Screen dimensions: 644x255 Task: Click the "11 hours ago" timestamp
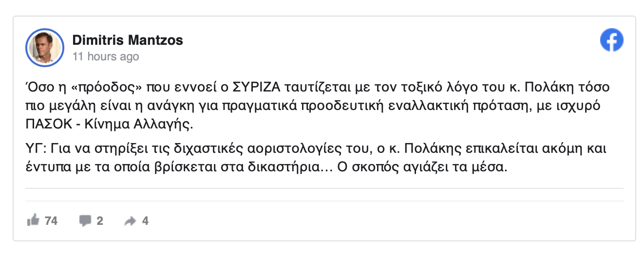coord(106,56)
